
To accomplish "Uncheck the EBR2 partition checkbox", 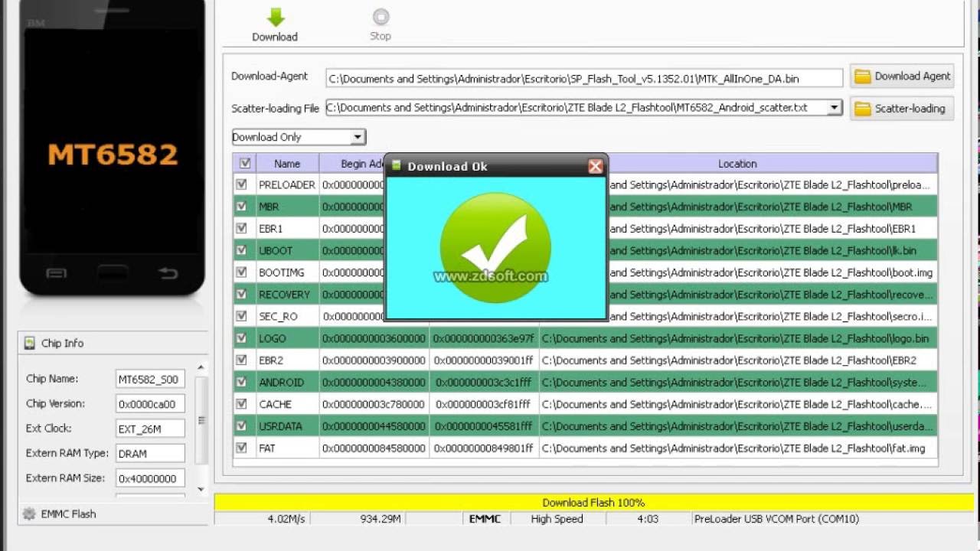I will (x=242, y=360).
